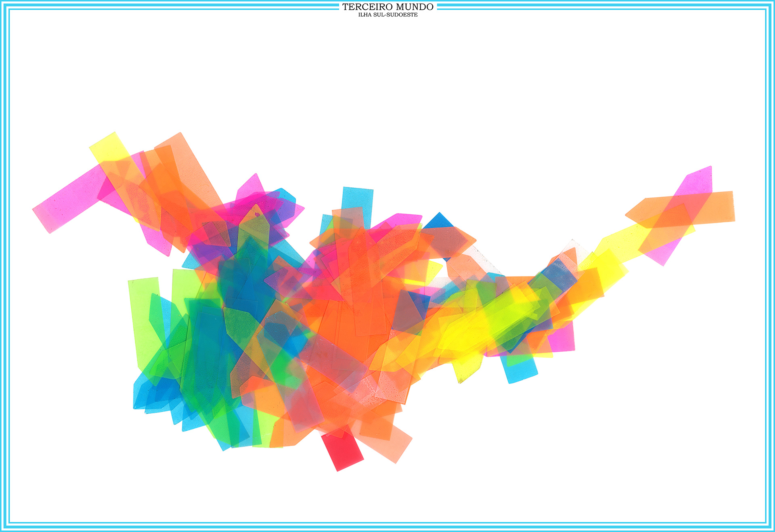The image size is (775, 532).
Task: Click the TERCEIRO MUNDO title text
Action: click(387, 7)
